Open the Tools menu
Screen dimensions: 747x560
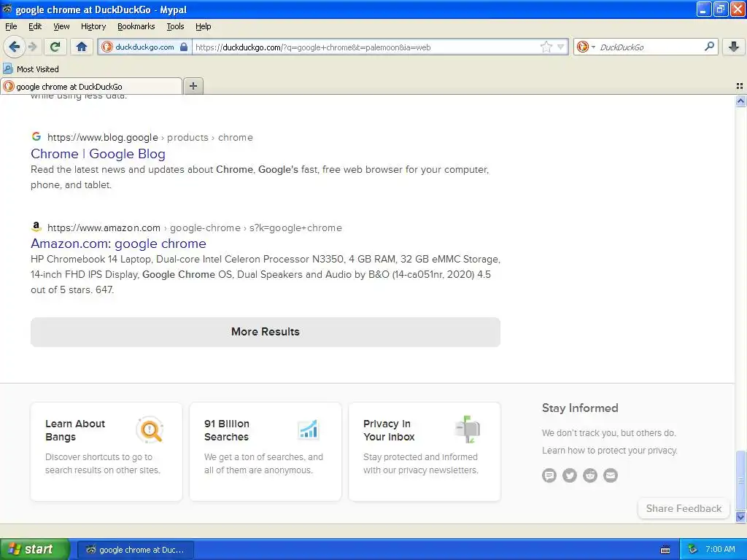175,26
